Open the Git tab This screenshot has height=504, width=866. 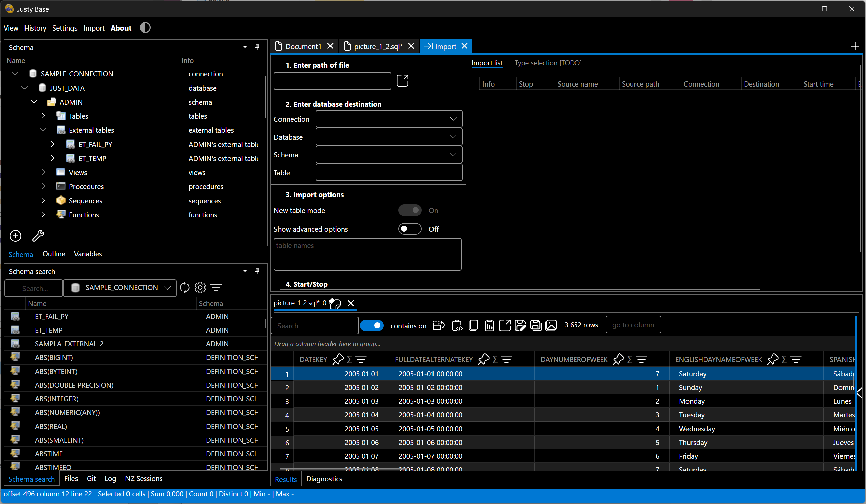(x=91, y=478)
